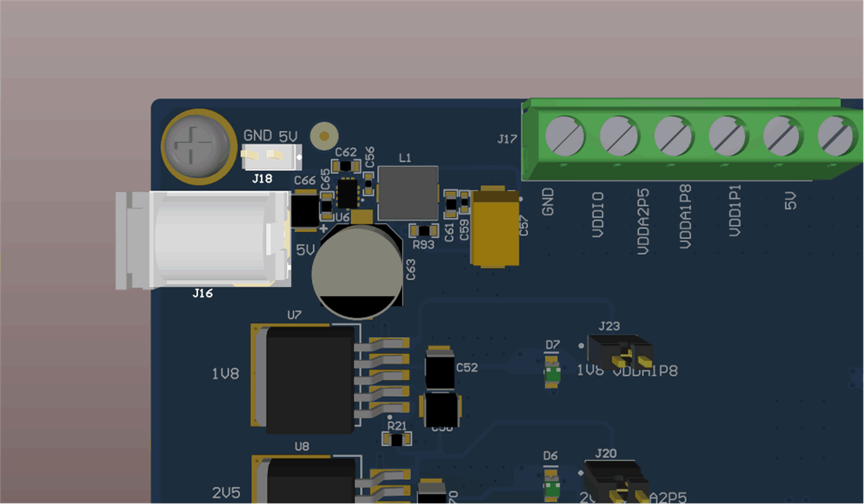This screenshot has width=864, height=504.
Task: Click the C63 designator text
Action: click(x=411, y=270)
